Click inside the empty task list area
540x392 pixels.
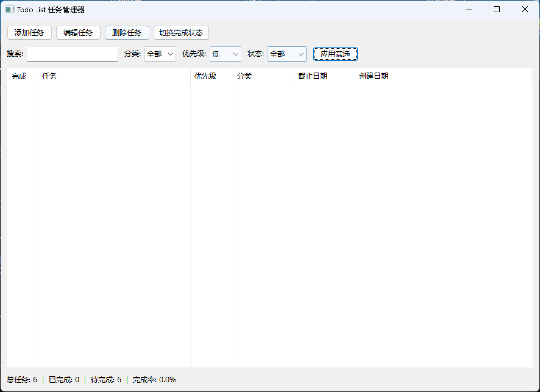(268, 213)
